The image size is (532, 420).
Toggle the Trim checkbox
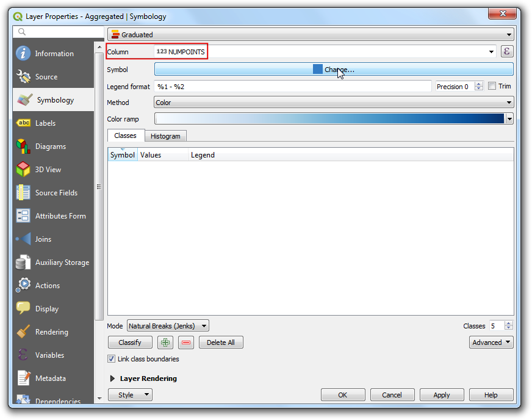[x=492, y=87]
